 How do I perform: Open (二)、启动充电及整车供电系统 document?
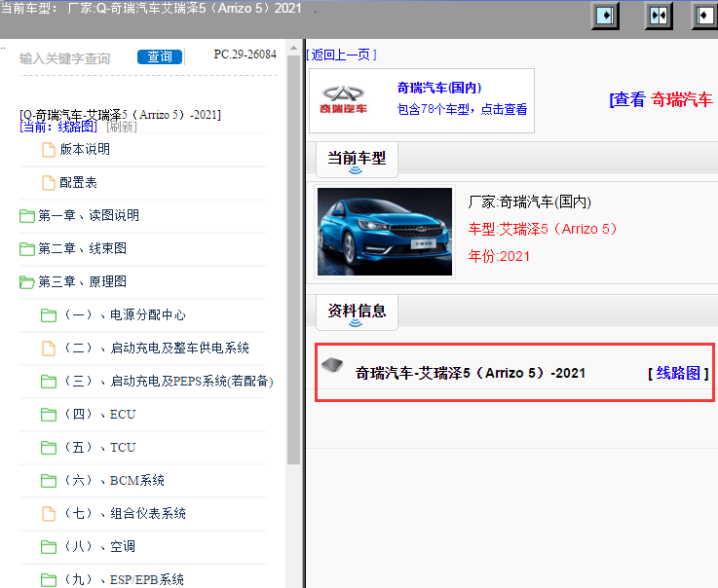pos(156,348)
